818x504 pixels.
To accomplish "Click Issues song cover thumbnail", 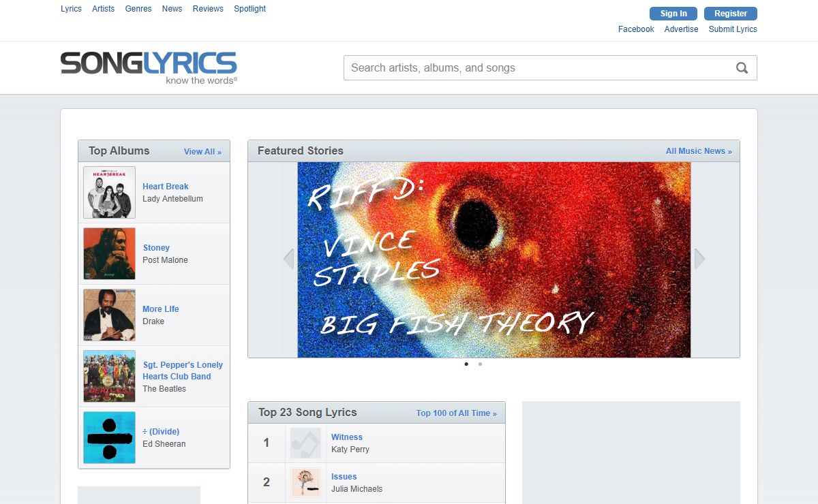I will pos(305,482).
